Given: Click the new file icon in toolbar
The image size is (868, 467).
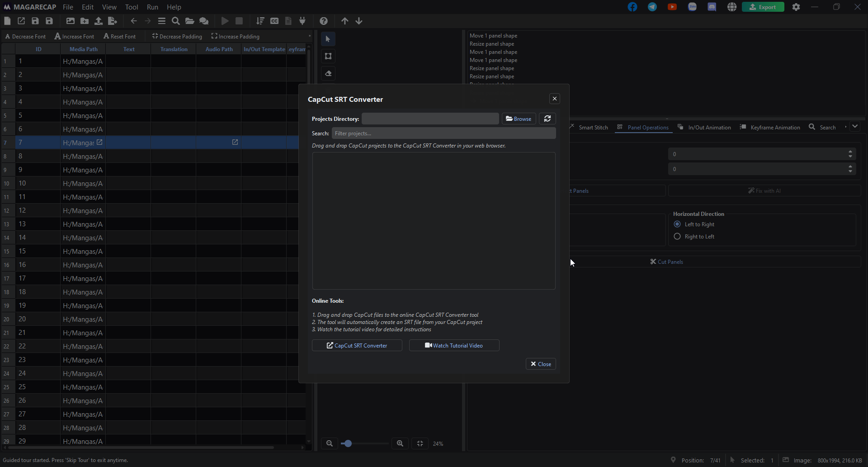Looking at the screenshot, I should pyautogui.click(x=7, y=21).
